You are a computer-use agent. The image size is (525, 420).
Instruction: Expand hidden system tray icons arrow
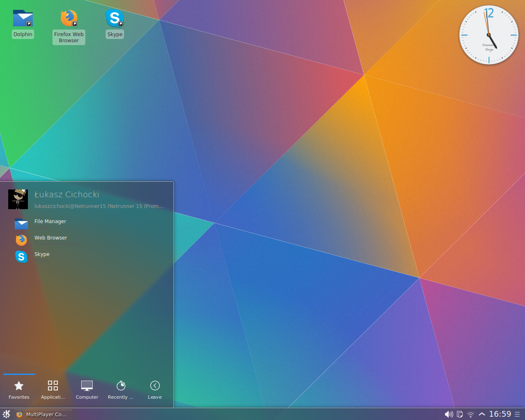click(482, 414)
